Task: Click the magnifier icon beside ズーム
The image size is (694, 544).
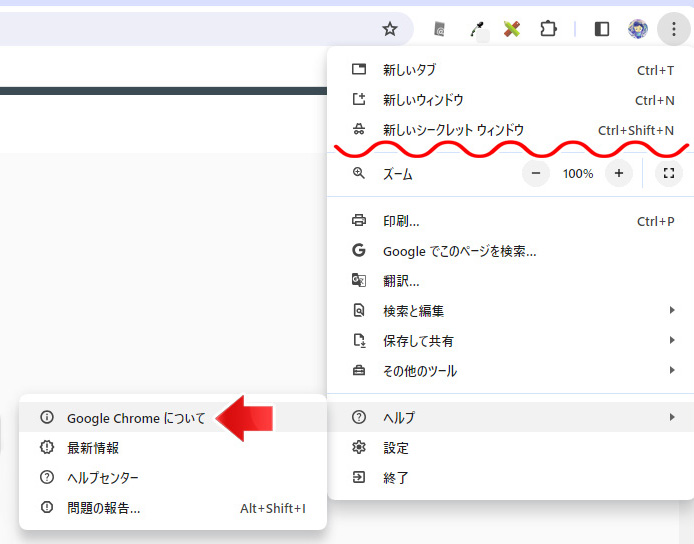Action: coord(359,173)
